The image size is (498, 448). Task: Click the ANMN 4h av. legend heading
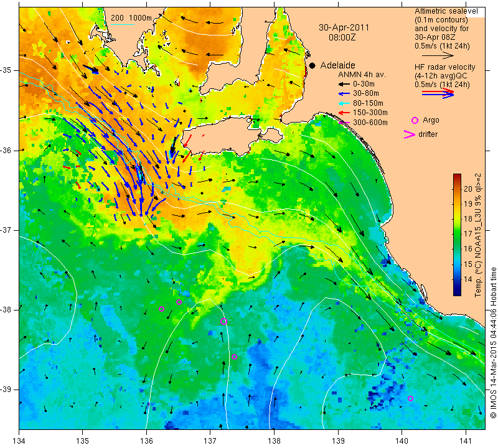point(362,75)
